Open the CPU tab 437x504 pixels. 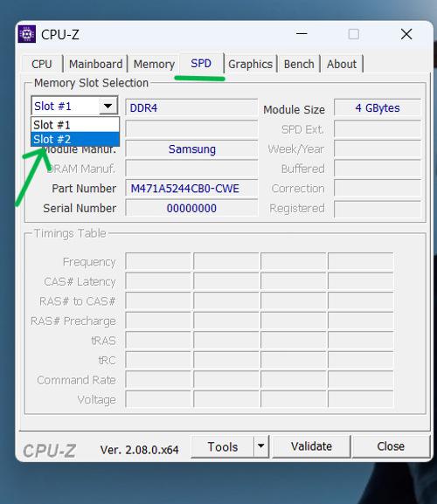click(x=42, y=64)
